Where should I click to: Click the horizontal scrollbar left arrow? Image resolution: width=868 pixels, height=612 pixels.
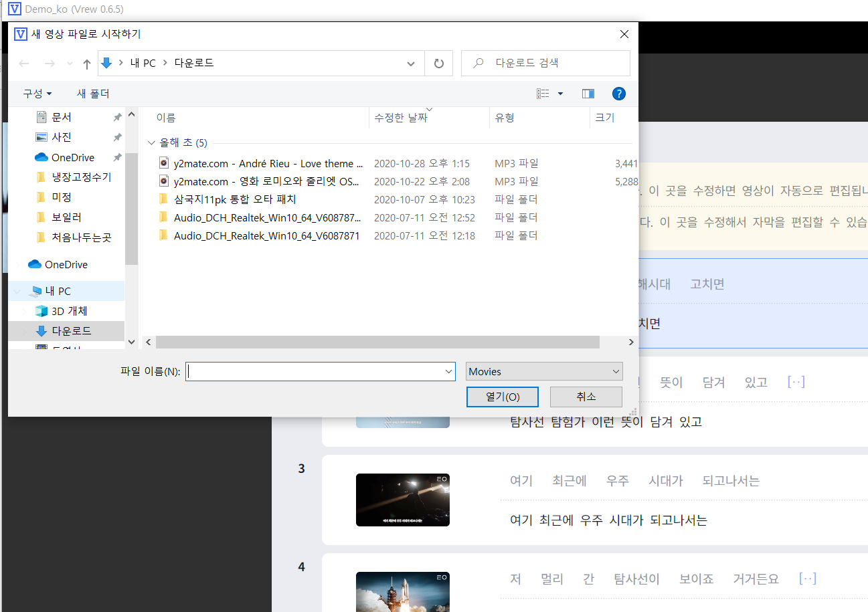tap(149, 342)
